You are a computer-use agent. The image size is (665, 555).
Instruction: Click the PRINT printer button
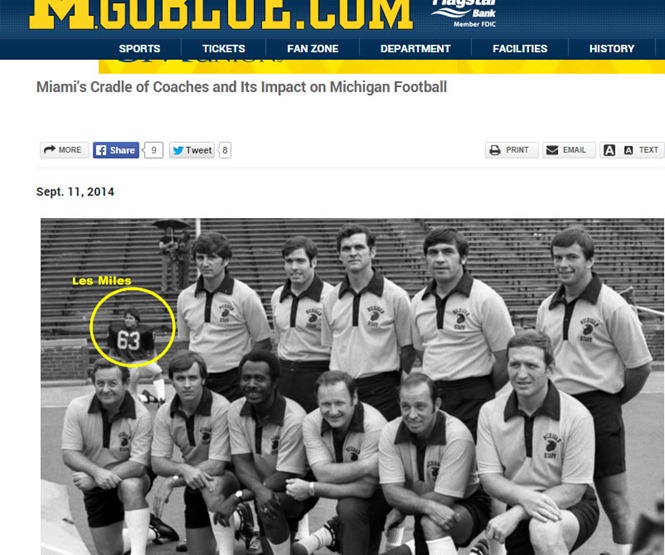tap(512, 150)
